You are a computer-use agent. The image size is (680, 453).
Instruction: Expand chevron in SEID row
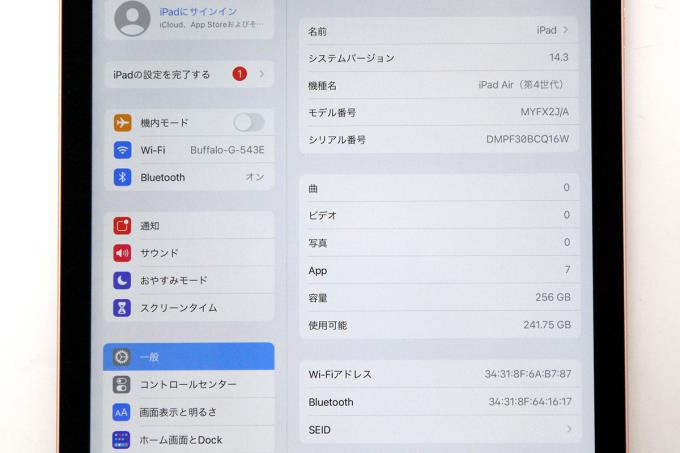[569, 429]
